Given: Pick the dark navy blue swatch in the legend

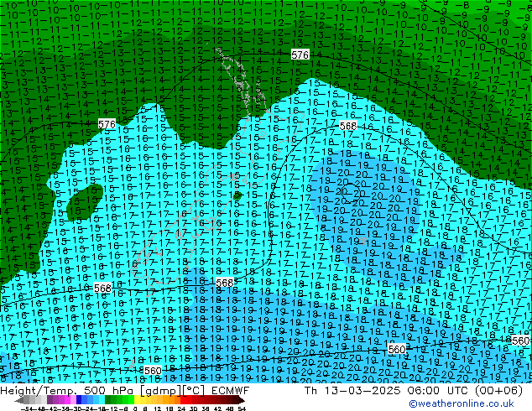Looking at the screenshot, I should click(x=79, y=399).
